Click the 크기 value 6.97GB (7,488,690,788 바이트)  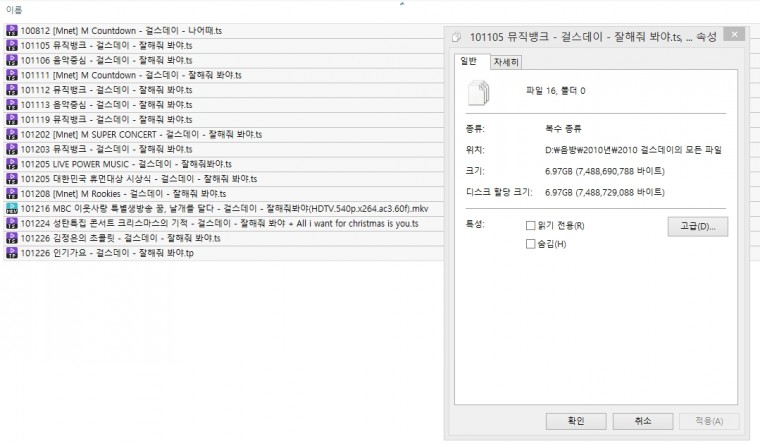(605, 171)
